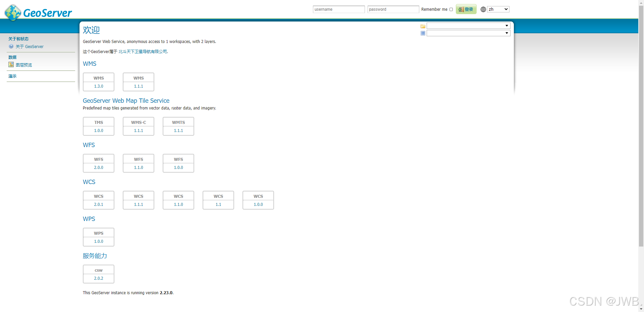Open the zh language dropdown
The image size is (644, 312).
(498, 9)
